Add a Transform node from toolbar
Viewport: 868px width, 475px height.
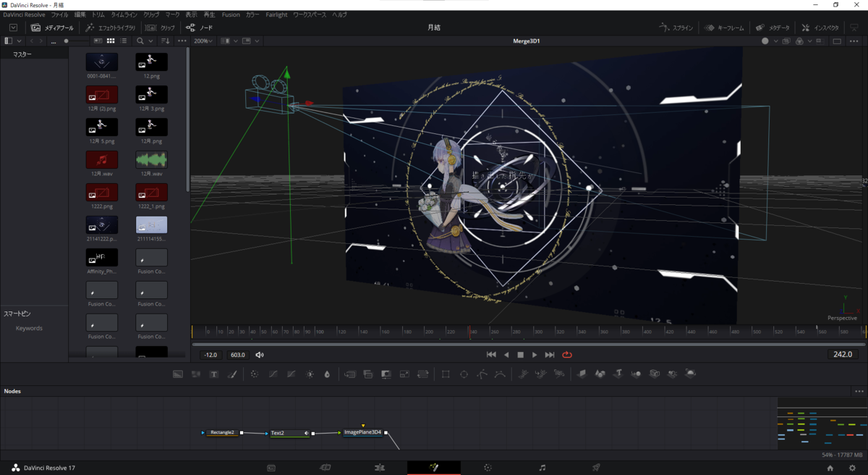pos(423,374)
